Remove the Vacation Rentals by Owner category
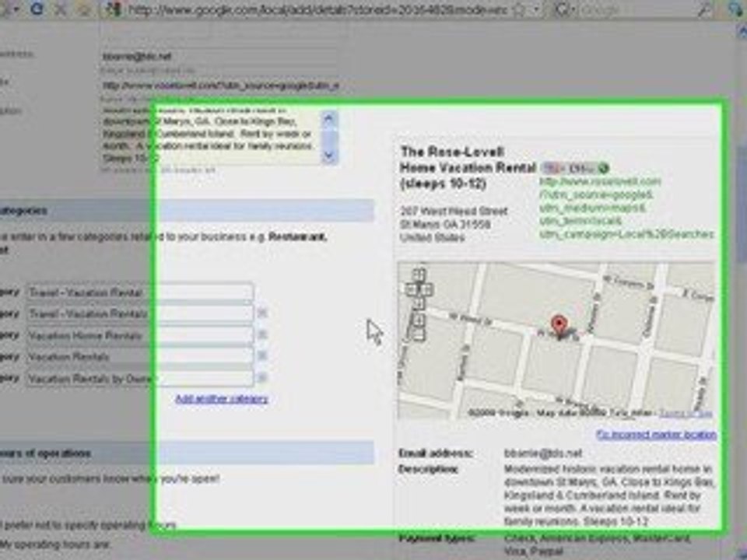Image resolution: width=747 pixels, height=560 pixels. (262, 378)
